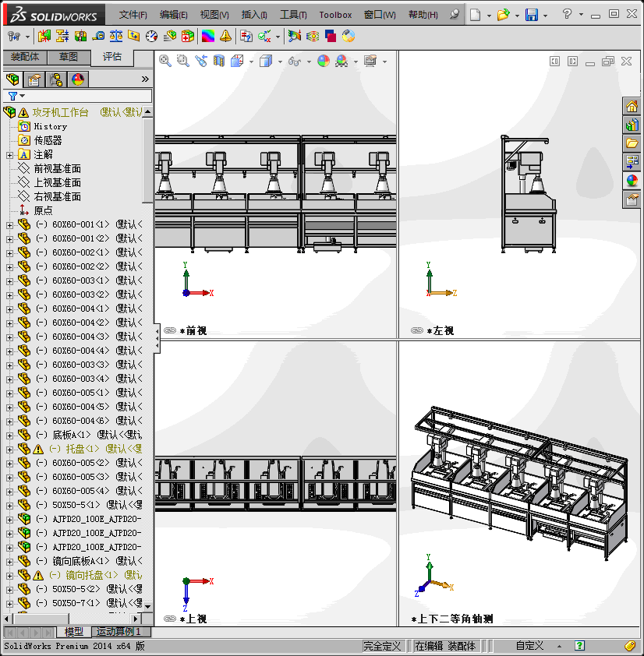The image size is (644, 656).
Task: Click the Edit Appearance color sphere icon
Action: (x=324, y=61)
